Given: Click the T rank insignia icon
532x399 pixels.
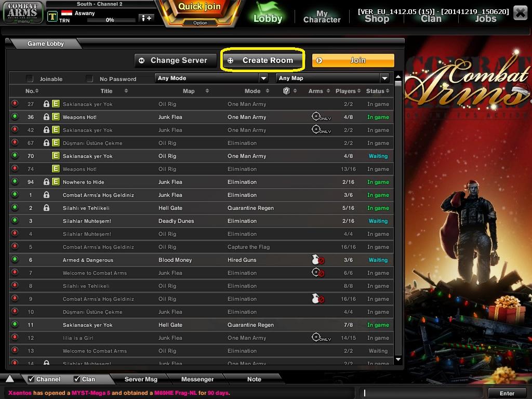Looking at the screenshot, I should pos(52,16).
